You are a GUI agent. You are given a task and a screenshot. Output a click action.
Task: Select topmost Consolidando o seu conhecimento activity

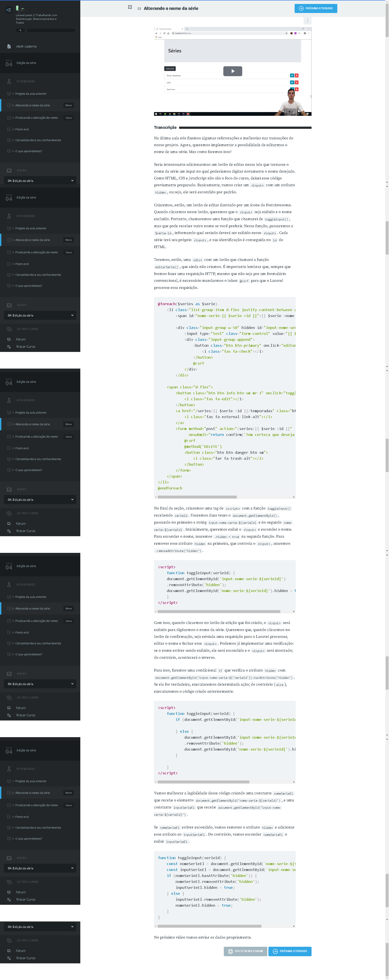38,140
